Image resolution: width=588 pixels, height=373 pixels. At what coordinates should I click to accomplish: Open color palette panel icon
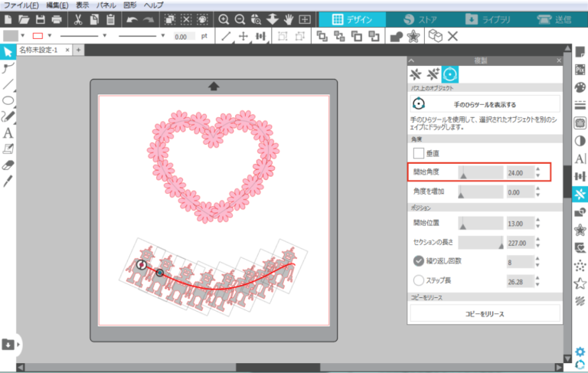point(580,87)
